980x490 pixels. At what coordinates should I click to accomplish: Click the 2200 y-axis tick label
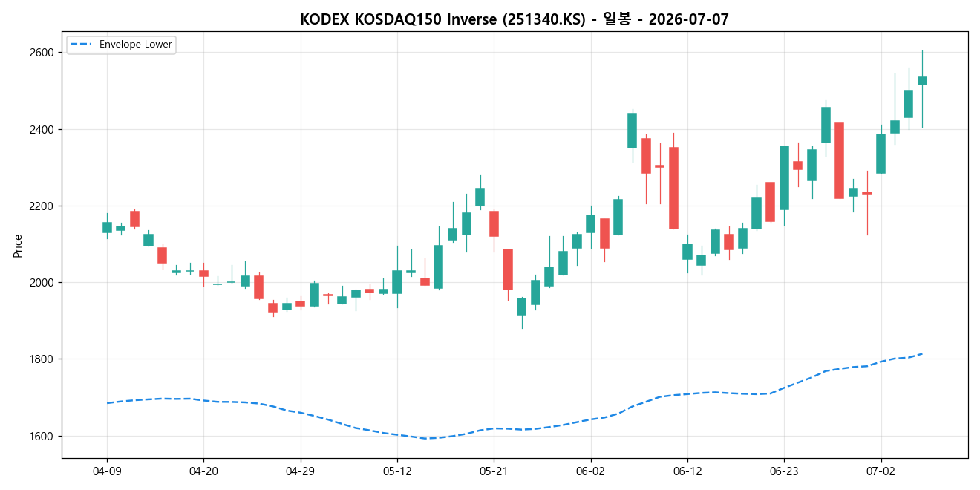pyautogui.click(x=43, y=206)
